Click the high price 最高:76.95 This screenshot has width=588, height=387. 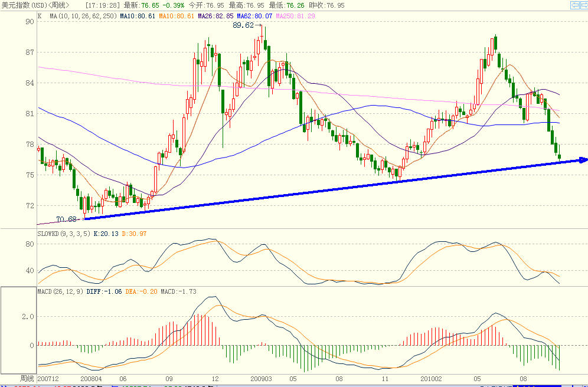click(246, 6)
